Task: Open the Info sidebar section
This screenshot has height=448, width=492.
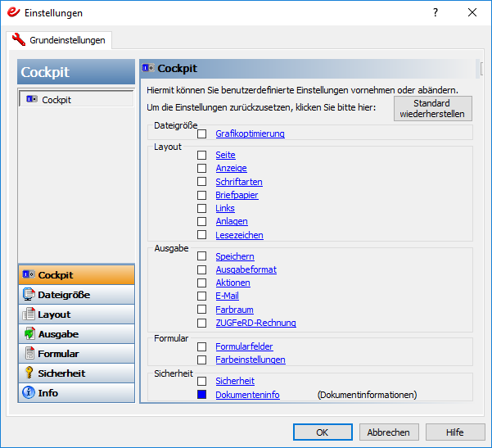Action: tap(77, 393)
